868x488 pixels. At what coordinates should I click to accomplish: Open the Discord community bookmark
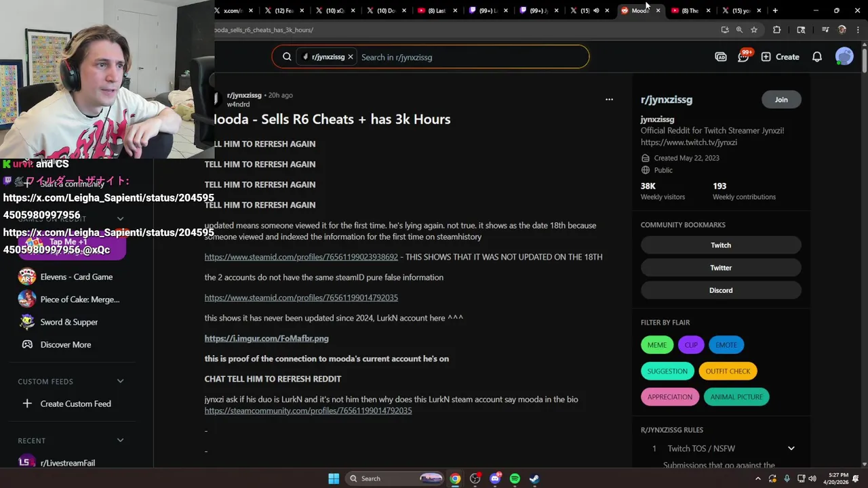pos(721,290)
